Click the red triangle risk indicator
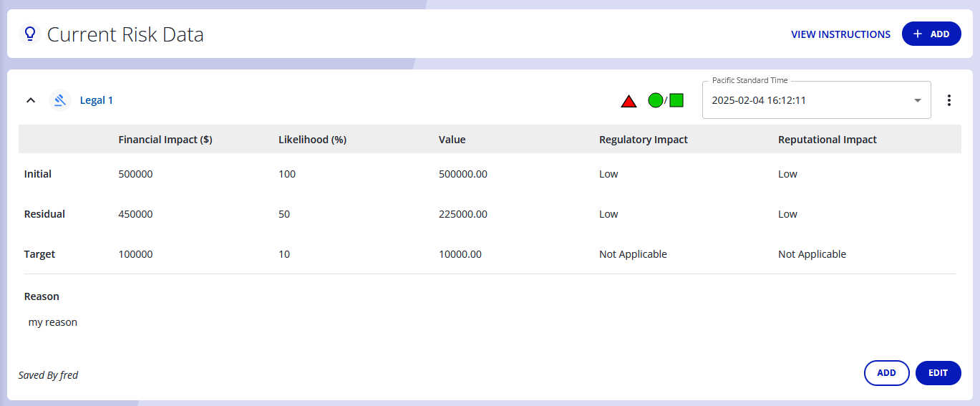980x406 pixels. pyautogui.click(x=629, y=101)
